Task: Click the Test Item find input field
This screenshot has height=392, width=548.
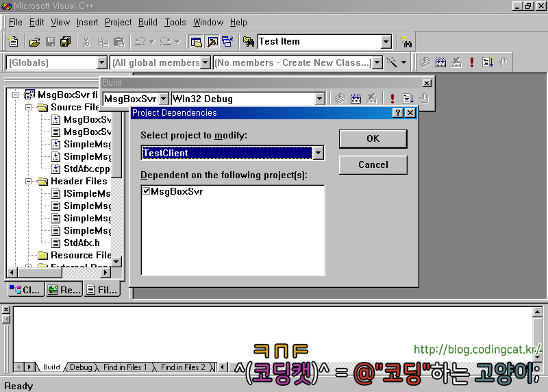Action: coord(319,42)
